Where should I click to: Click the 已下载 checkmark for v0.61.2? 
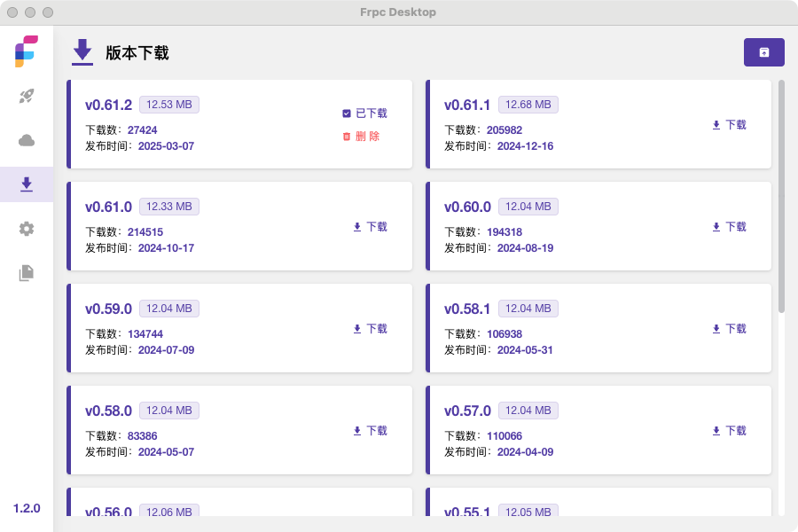365,113
